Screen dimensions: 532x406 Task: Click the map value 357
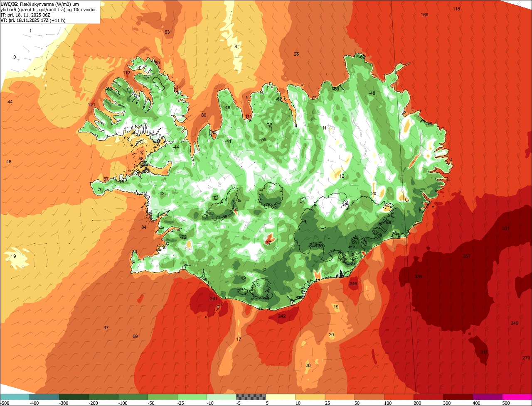point(467,256)
